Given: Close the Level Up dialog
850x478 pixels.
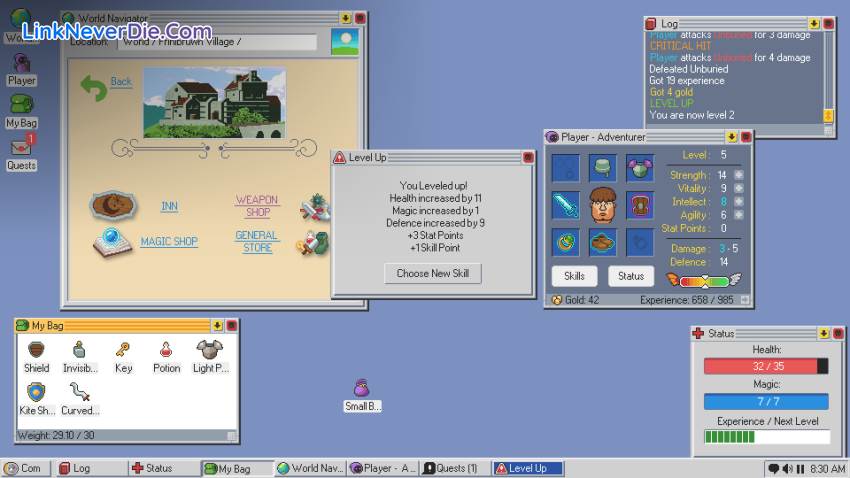Looking at the screenshot, I should [x=528, y=157].
